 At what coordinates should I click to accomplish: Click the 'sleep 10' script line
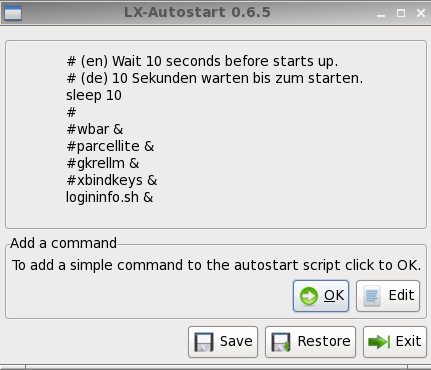pos(94,95)
